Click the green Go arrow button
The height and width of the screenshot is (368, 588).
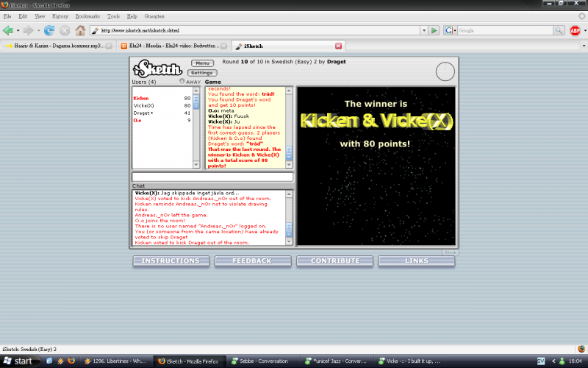coord(434,30)
